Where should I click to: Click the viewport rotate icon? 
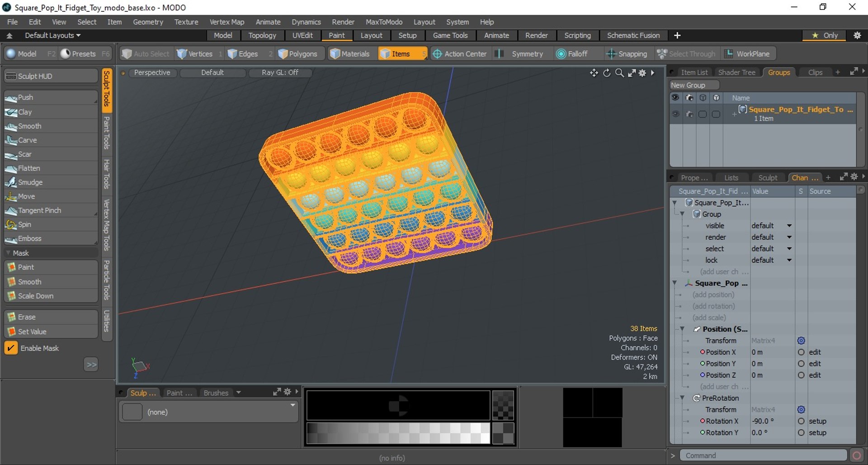coord(607,73)
